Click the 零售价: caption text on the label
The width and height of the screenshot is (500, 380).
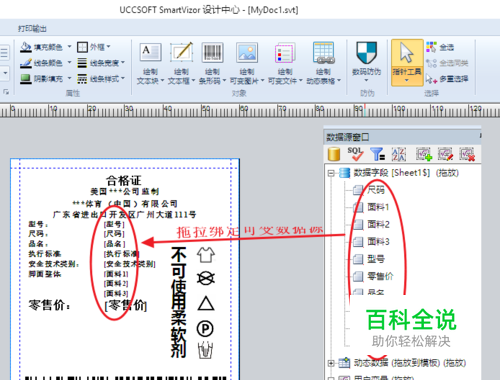tap(49, 305)
